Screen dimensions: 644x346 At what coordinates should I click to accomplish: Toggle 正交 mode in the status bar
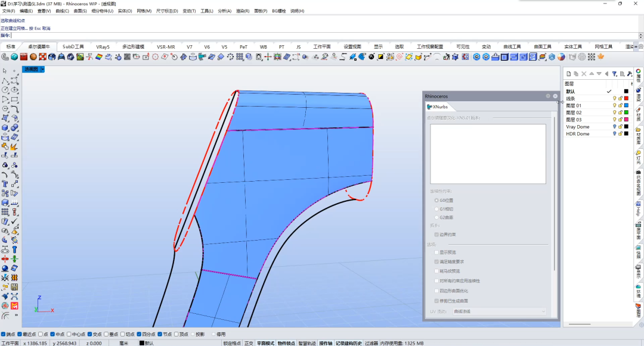tap(249, 343)
